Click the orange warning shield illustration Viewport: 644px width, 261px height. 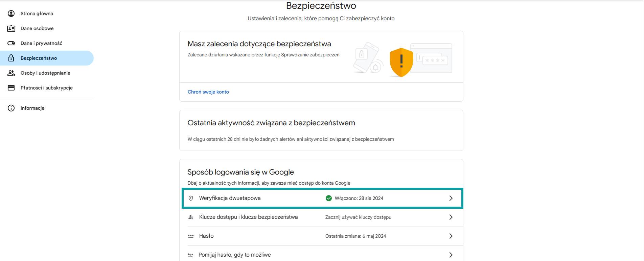[401, 62]
